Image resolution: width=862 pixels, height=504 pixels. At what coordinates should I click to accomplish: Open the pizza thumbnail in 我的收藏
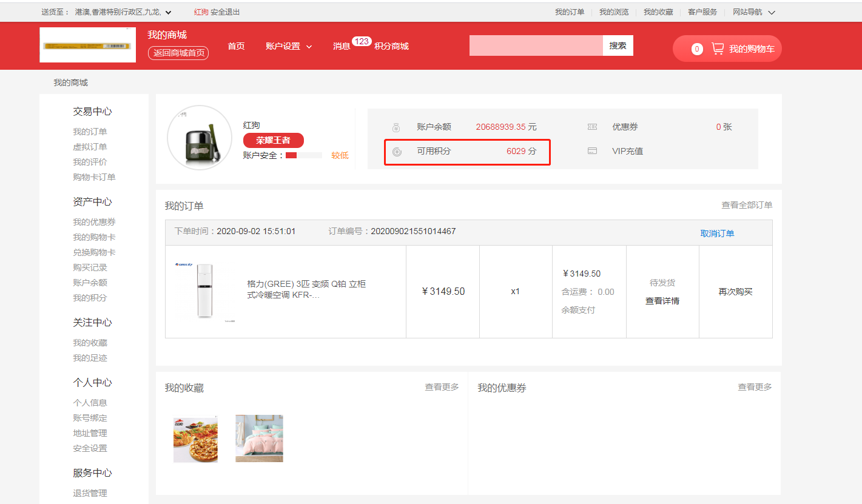[x=195, y=439]
